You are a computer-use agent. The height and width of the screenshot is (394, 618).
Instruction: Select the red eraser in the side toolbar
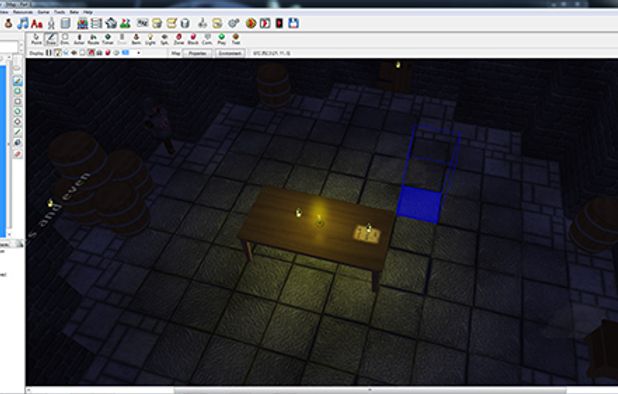coord(18,153)
